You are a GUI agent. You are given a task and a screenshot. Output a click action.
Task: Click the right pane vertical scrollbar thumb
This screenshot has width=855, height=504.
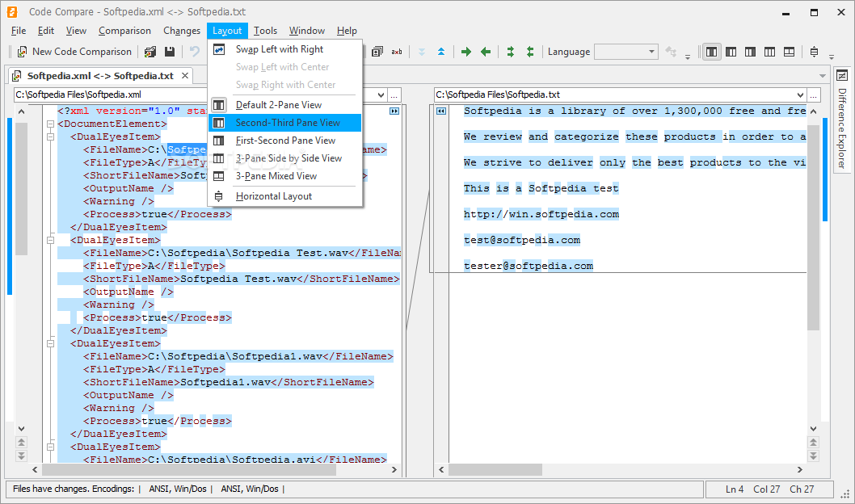(814, 228)
